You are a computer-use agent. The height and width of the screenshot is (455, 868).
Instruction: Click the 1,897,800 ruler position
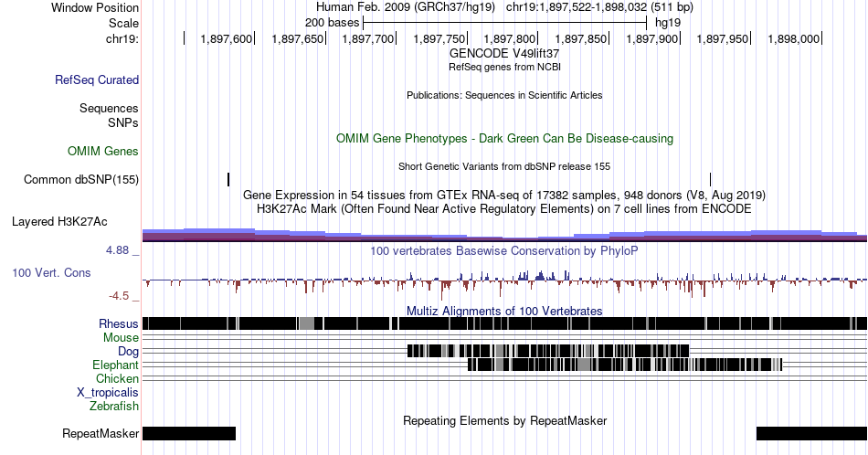click(x=510, y=38)
